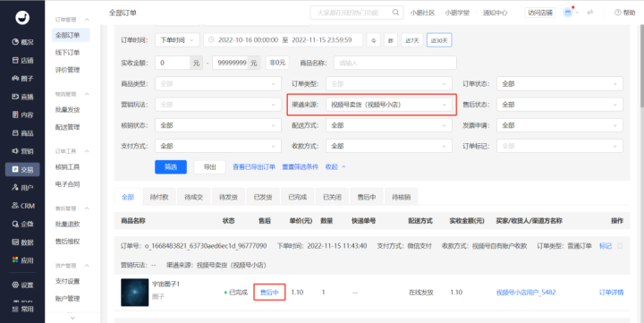
Task: Select the 近30天 quick date option
Action: point(439,40)
